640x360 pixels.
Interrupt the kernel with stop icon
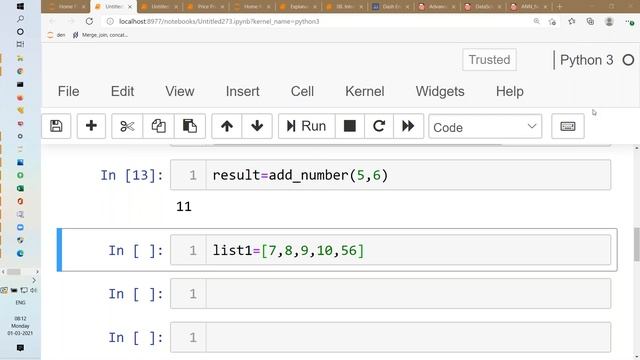[x=350, y=126]
